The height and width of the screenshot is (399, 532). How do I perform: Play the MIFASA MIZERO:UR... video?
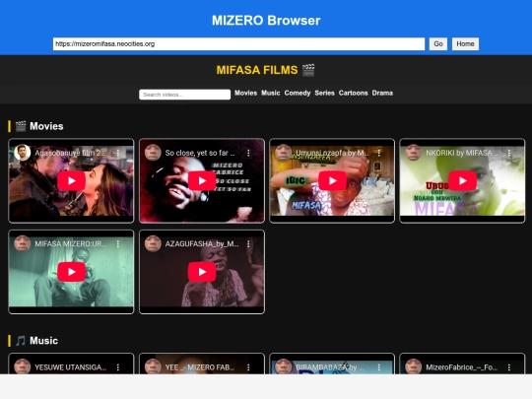71,272
